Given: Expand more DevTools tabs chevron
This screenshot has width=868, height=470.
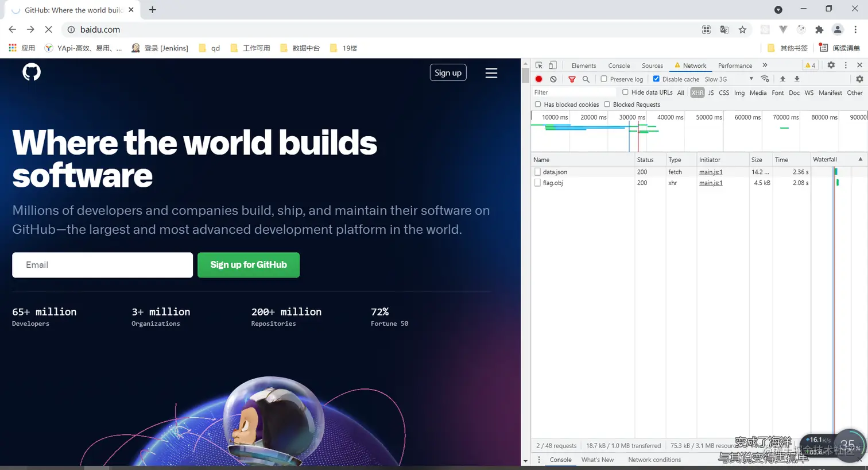Looking at the screenshot, I should [765, 66].
